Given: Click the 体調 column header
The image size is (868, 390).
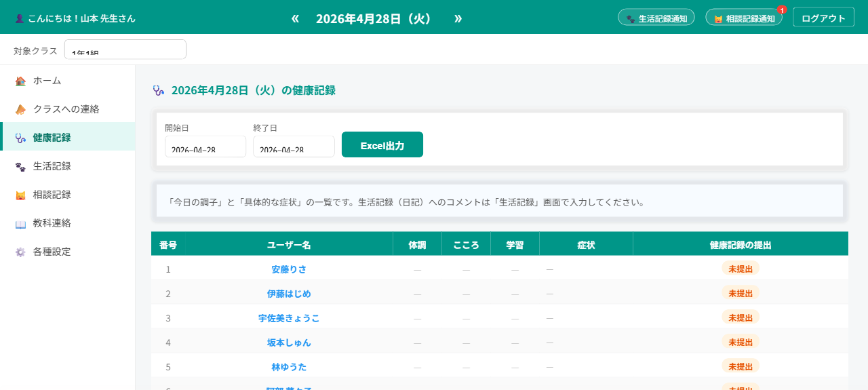Looking at the screenshot, I should (x=417, y=245).
